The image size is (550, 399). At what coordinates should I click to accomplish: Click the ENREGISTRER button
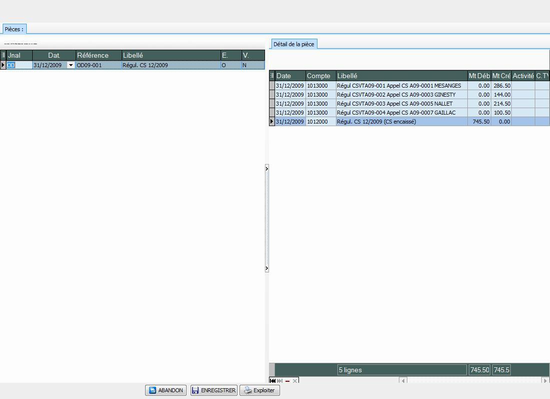[x=214, y=390]
